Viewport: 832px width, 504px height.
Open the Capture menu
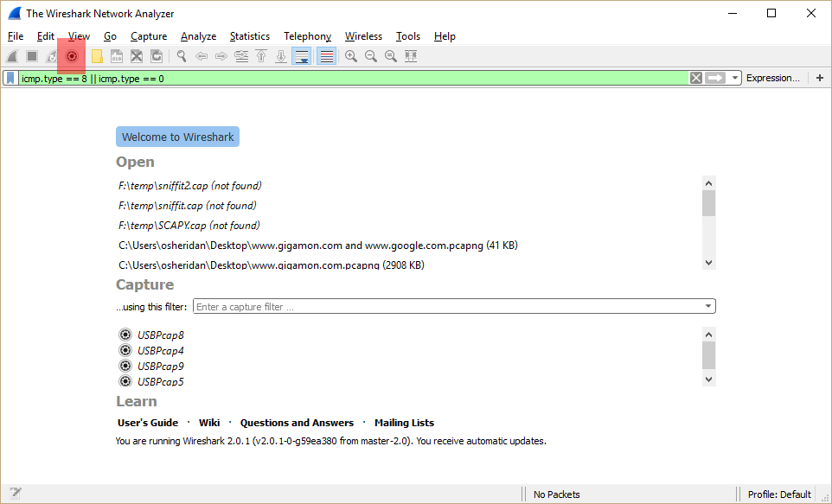pos(149,36)
